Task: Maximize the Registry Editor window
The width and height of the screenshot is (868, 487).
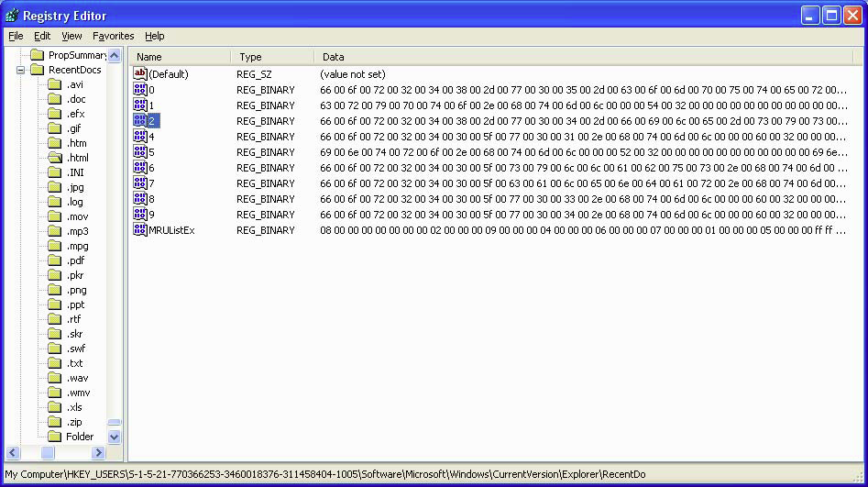Action: pyautogui.click(x=831, y=16)
